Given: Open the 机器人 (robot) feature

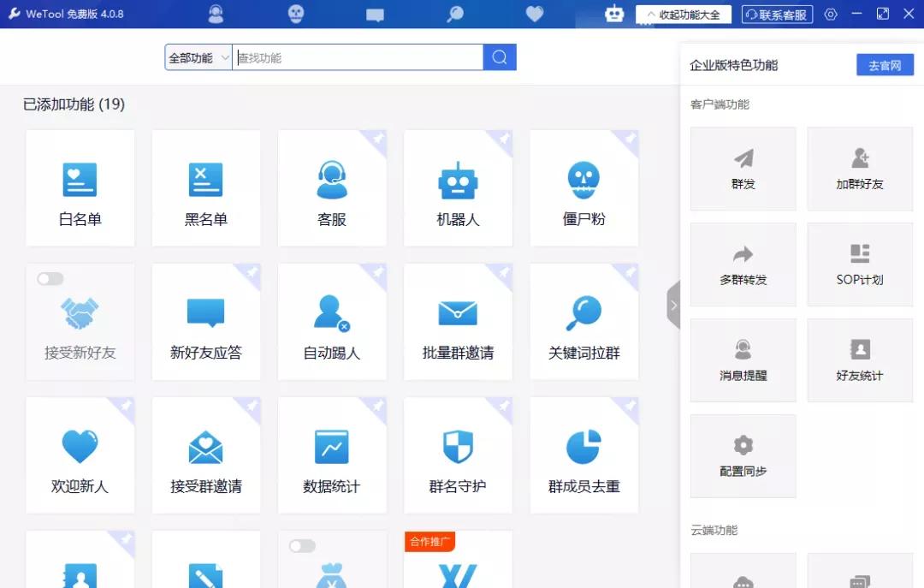Looking at the screenshot, I should [458, 188].
